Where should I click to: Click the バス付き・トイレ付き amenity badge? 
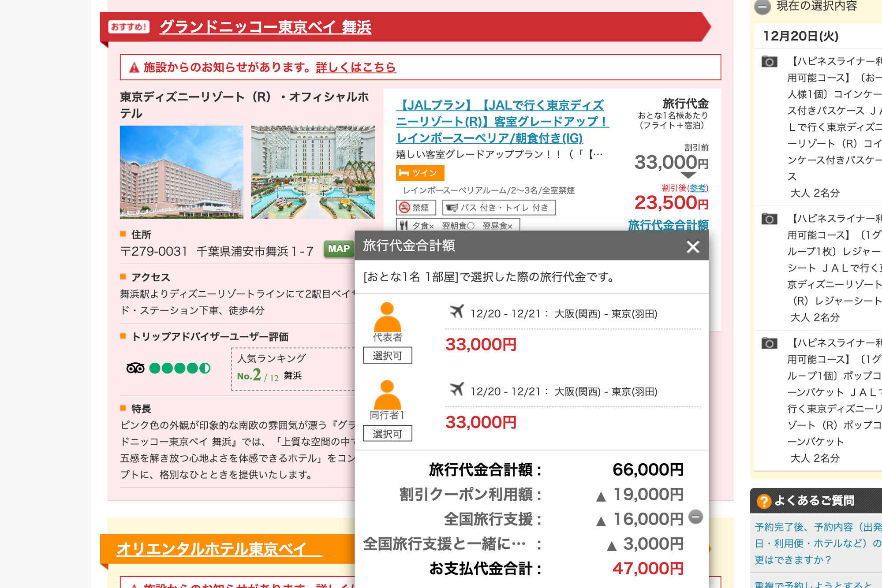click(499, 208)
